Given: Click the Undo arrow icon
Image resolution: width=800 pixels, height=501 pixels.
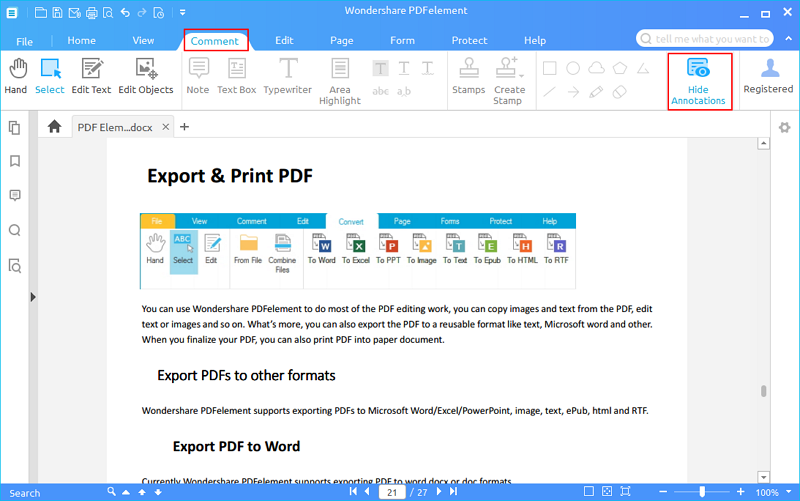Looking at the screenshot, I should (125, 13).
